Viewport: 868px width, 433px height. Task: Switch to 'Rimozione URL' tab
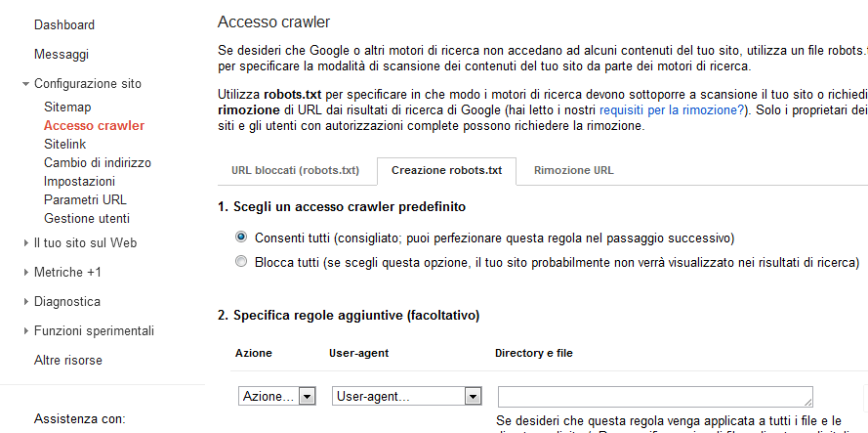pyautogui.click(x=573, y=170)
